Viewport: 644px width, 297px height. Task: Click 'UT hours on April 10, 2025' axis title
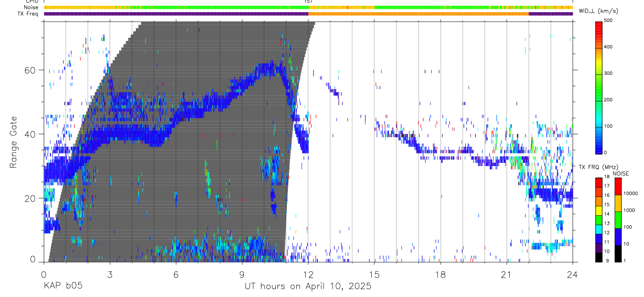pos(308,287)
